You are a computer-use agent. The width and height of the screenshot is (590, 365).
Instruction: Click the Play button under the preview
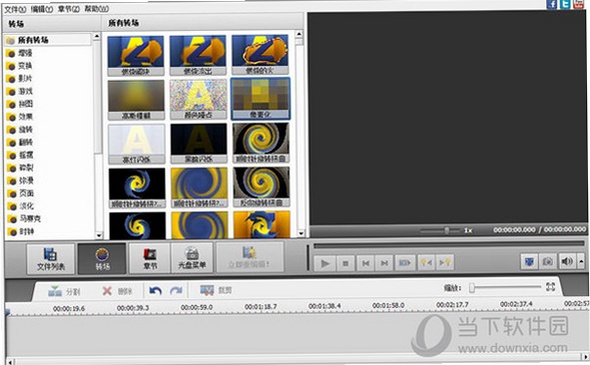(325, 263)
